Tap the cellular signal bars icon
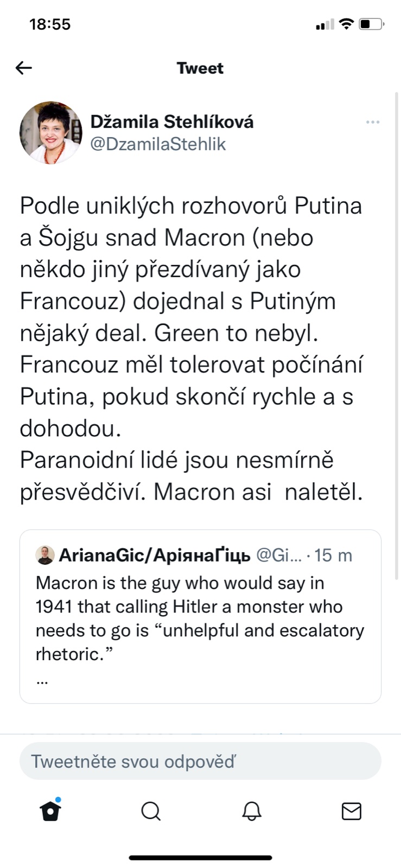 [324, 24]
